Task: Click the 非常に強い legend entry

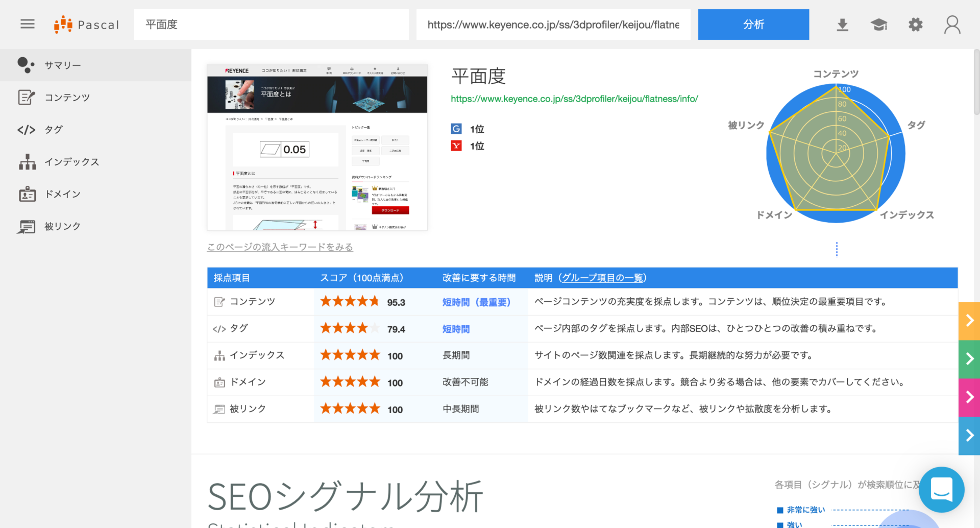Action: coord(801,510)
